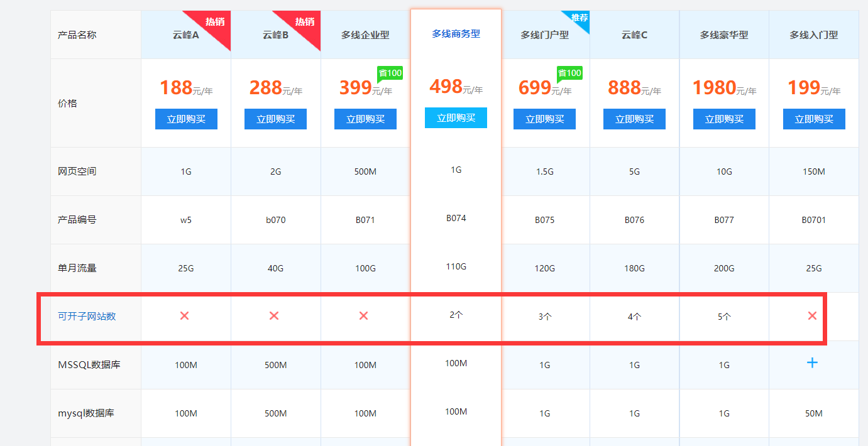Click the 热销 ribbon on 云峰B
Image resolution: width=868 pixels, height=446 pixels.
[x=306, y=23]
